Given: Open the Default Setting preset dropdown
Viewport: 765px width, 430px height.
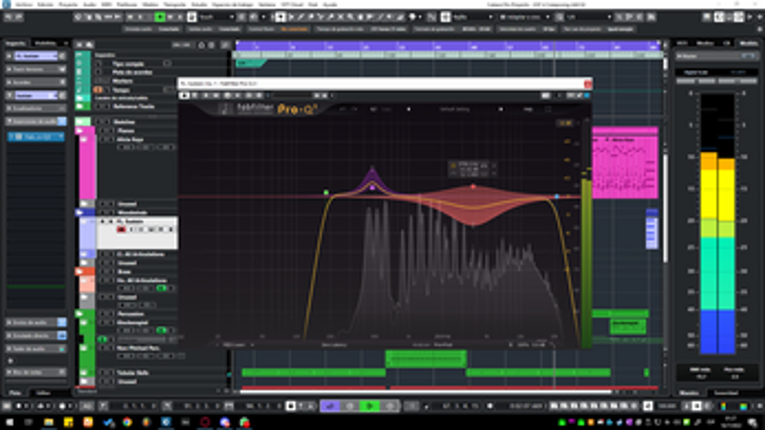Looking at the screenshot, I should click(457, 108).
